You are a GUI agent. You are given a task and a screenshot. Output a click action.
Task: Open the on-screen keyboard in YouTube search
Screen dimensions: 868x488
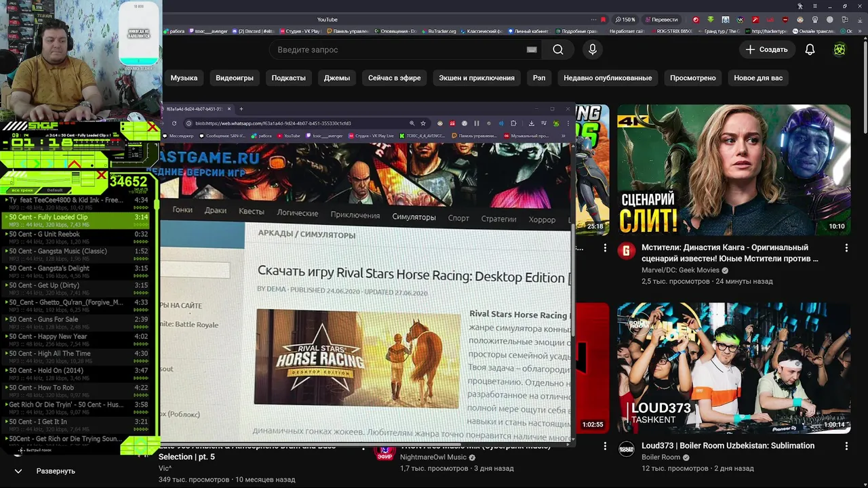[532, 49]
